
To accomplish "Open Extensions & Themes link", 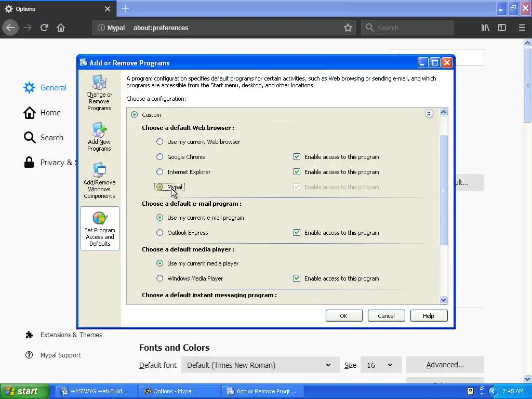I will point(64,335).
